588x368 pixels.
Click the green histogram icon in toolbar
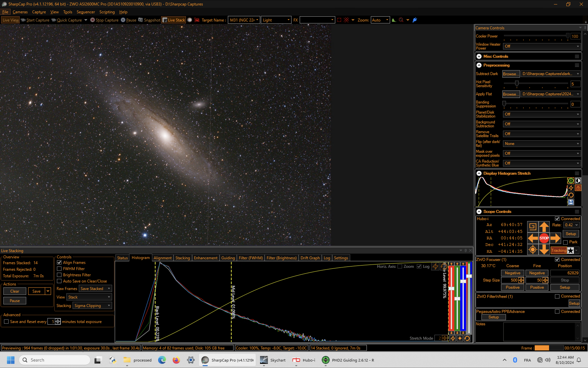pos(394,20)
